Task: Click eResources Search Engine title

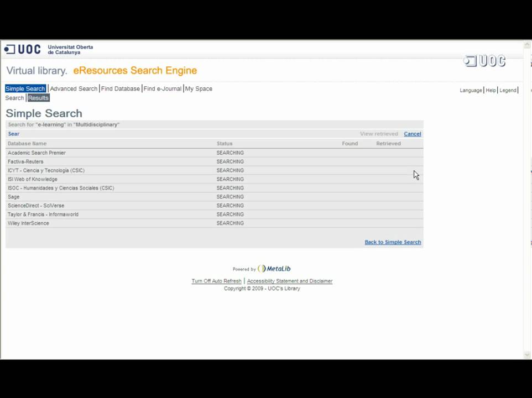Action: coord(135,71)
